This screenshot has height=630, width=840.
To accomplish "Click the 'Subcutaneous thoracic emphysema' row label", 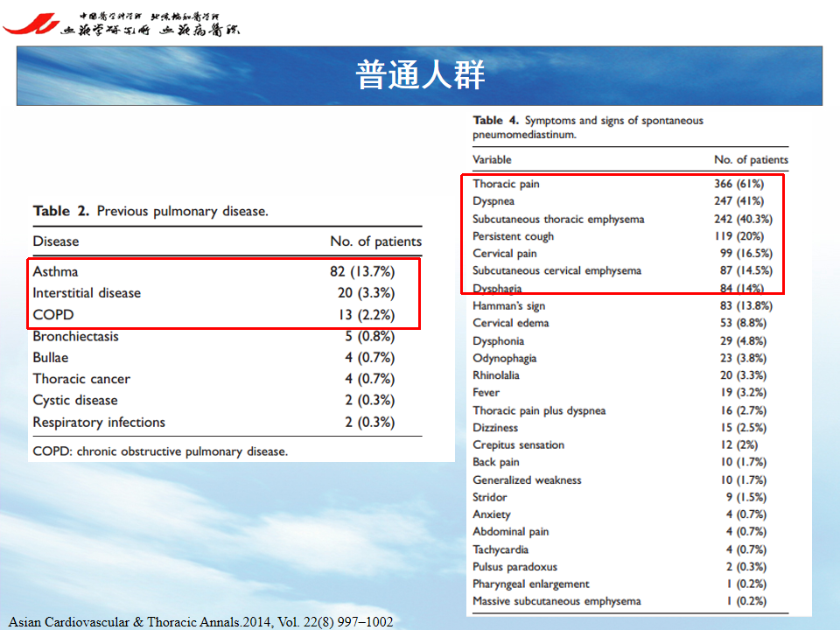I will pos(558,219).
